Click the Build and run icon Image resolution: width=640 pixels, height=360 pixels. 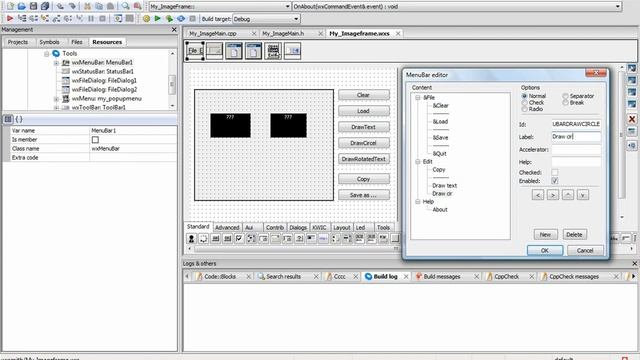click(x=169, y=18)
